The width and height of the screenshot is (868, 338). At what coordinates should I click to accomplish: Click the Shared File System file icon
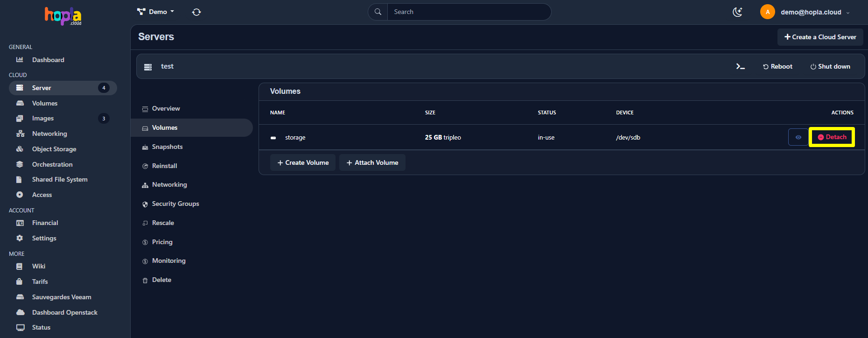coord(19,179)
